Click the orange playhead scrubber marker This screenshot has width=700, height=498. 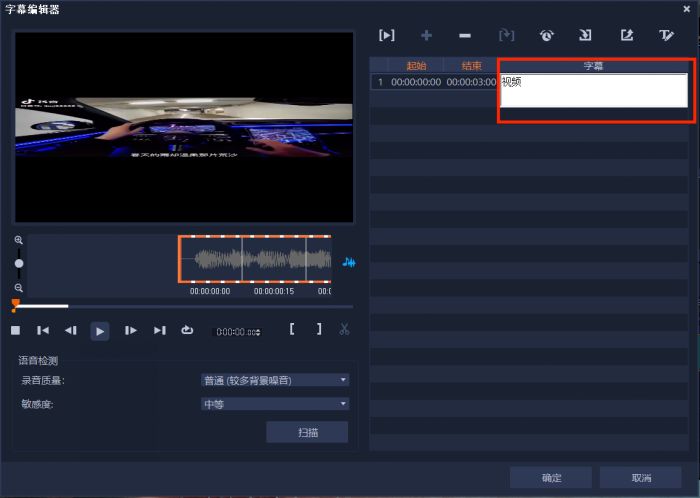point(15,305)
